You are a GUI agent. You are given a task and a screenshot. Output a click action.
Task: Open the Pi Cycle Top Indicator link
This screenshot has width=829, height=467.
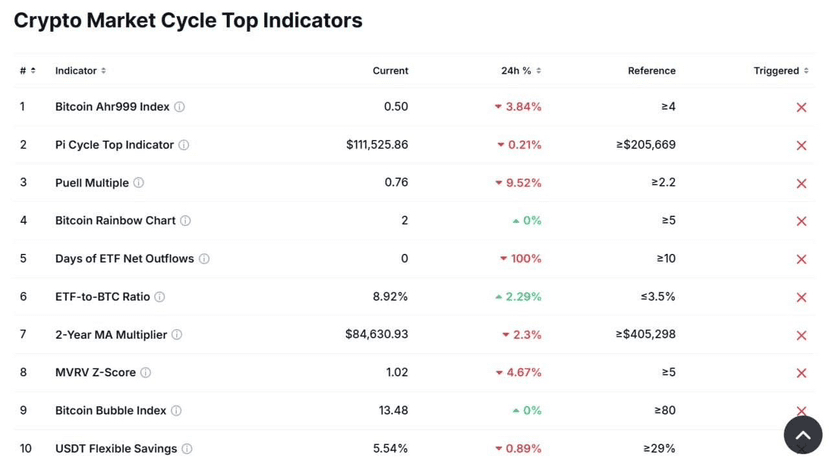click(x=114, y=145)
